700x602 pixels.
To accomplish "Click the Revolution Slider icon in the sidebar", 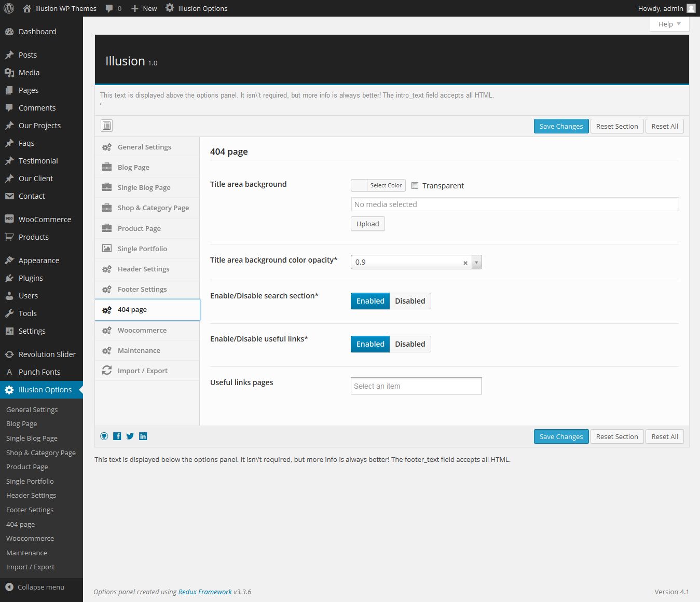I will 9,354.
